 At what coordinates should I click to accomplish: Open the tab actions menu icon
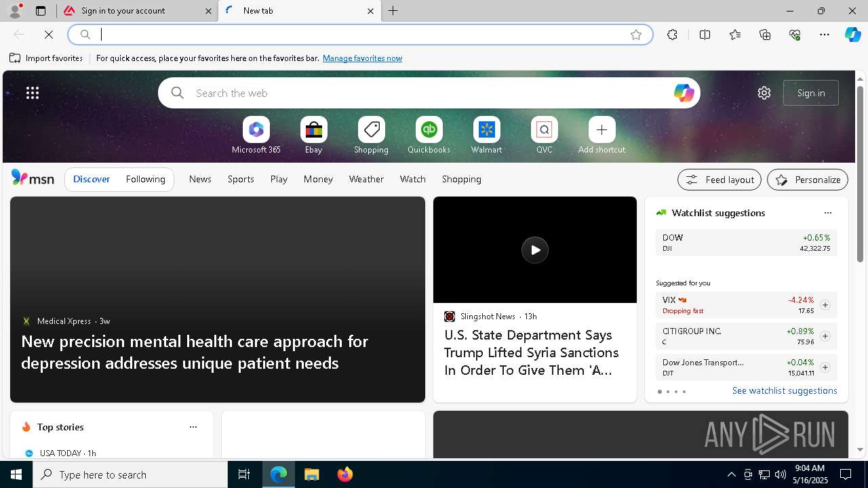[x=41, y=11]
